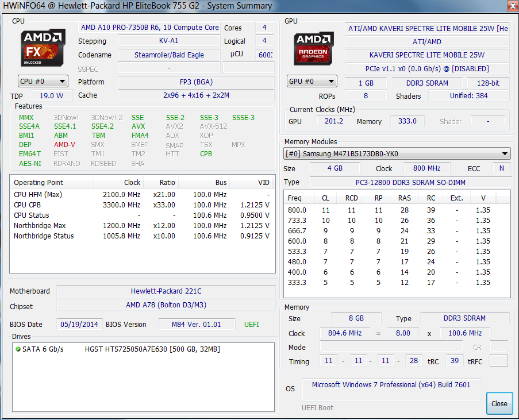Click the 19.0 W TDP value
The height and width of the screenshot is (420, 519).
click(x=51, y=95)
